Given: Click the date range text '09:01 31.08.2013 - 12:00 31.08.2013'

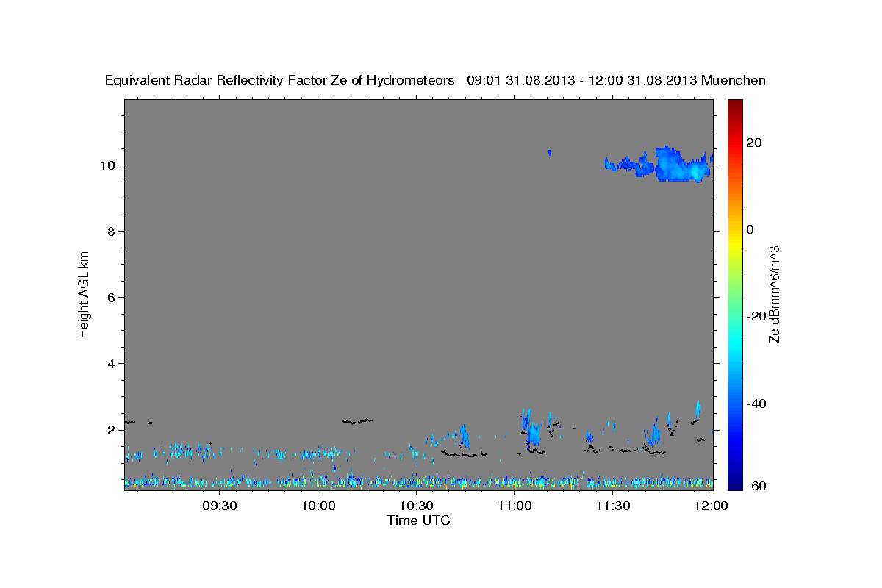Looking at the screenshot, I should pos(582,80).
